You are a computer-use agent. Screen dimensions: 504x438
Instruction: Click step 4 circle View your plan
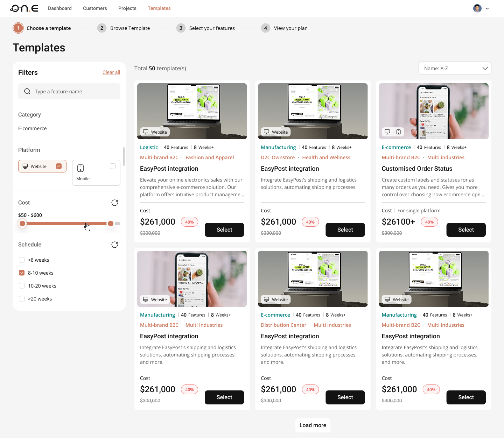click(266, 28)
